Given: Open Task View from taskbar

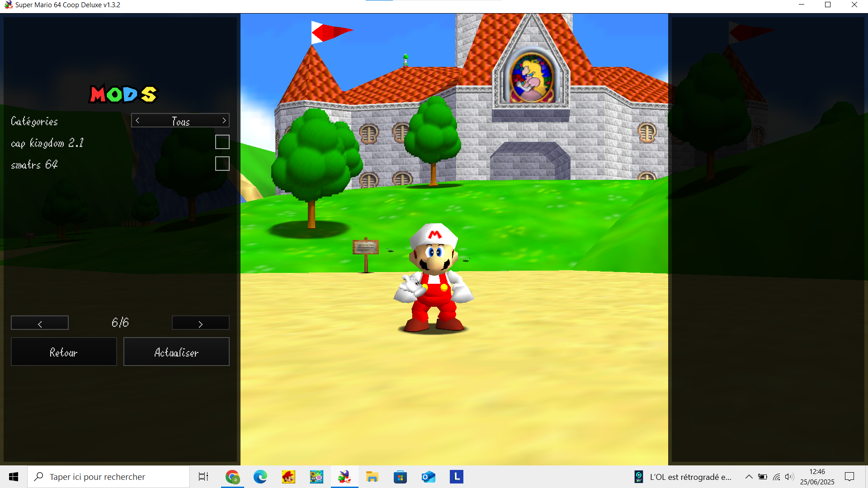Looking at the screenshot, I should pyautogui.click(x=203, y=477).
